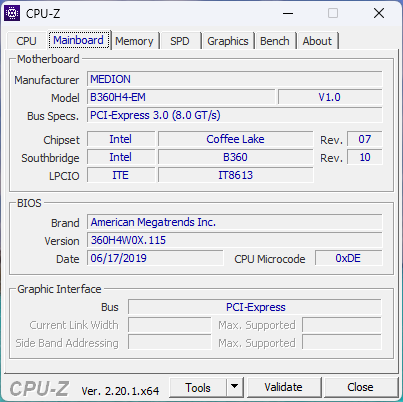This screenshot has height=402, width=403.
Task: Click BIOS Brand American Megatrends Inc.
Action: coord(235,222)
